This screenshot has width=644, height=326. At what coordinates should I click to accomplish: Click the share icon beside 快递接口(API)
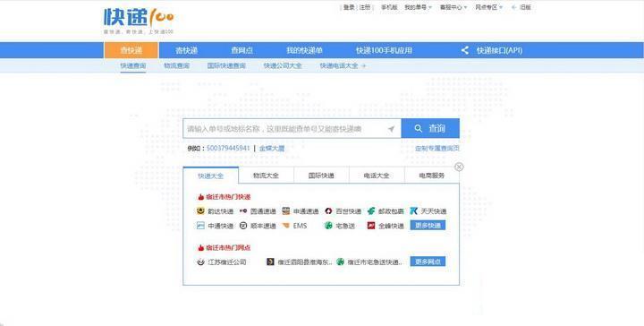tap(464, 50)
